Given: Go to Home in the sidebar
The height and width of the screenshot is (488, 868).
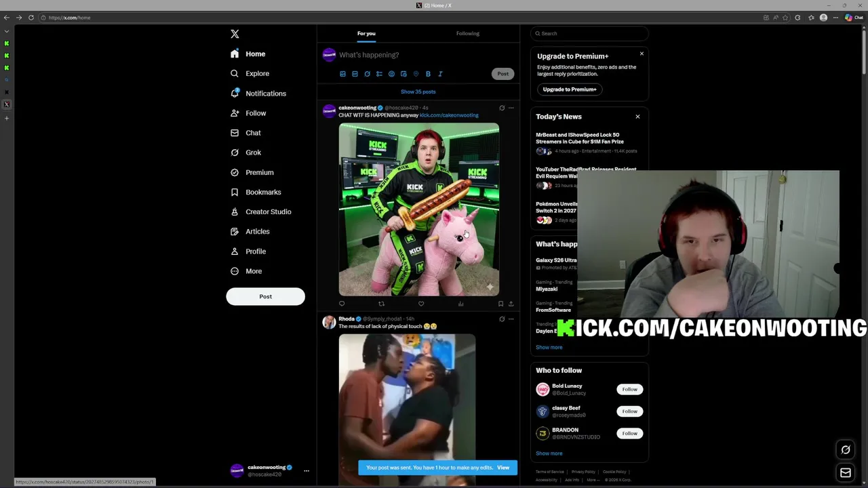Looking at the screenshot, I should [x=248, y=54].
